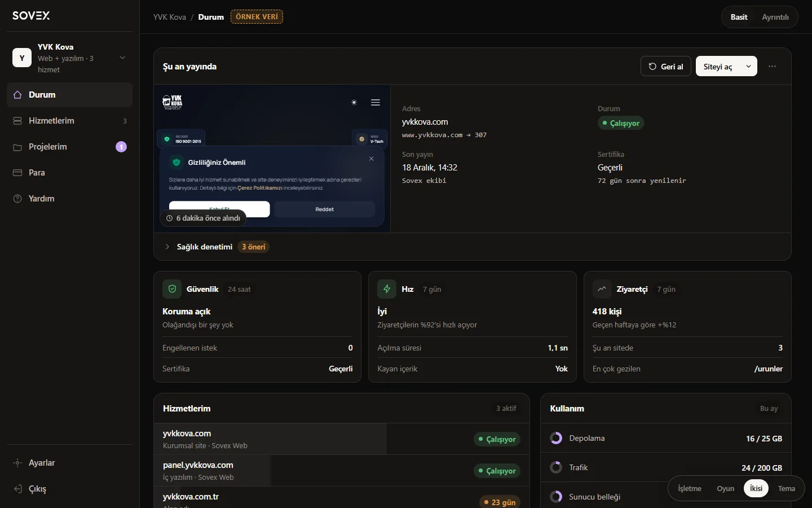Open Ayarlar settings
Image resolution: width=812 pixels, height=508 pixels.
pos(69,463)
